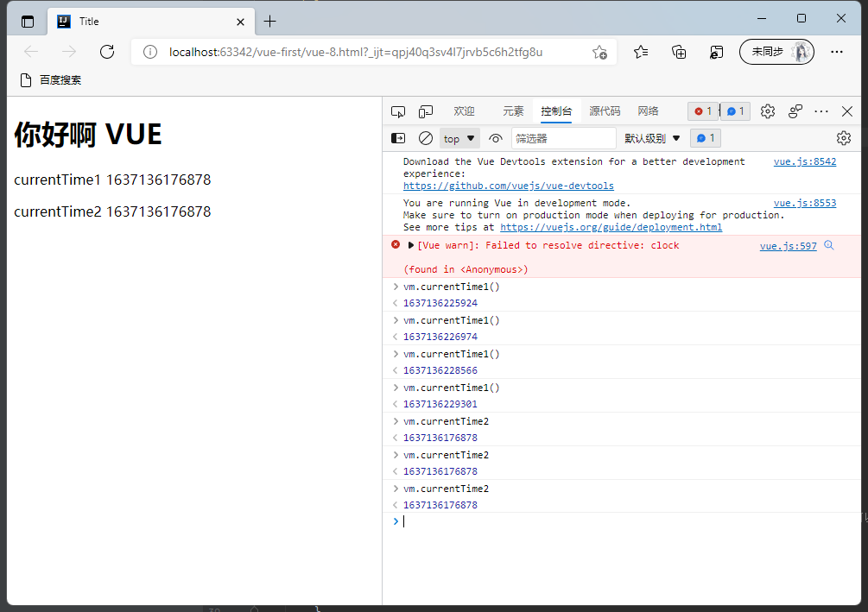Screen dimensions: 868x612
Task: Switch to the 元素 tab
Action: click(x=513, y=111)
